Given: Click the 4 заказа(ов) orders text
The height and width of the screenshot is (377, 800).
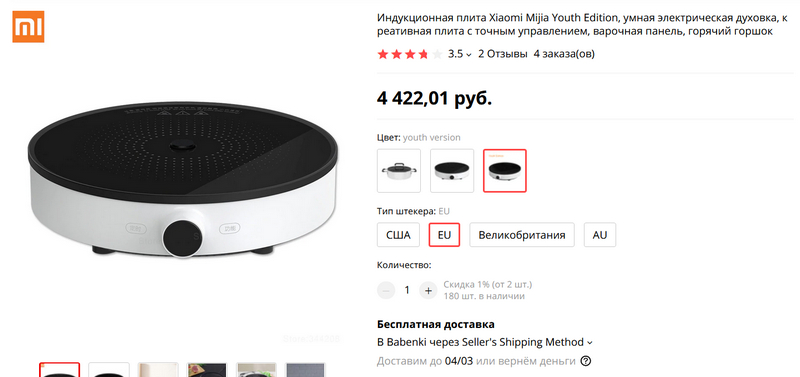Looking at the screenshot, I should [x=564, y=54].
